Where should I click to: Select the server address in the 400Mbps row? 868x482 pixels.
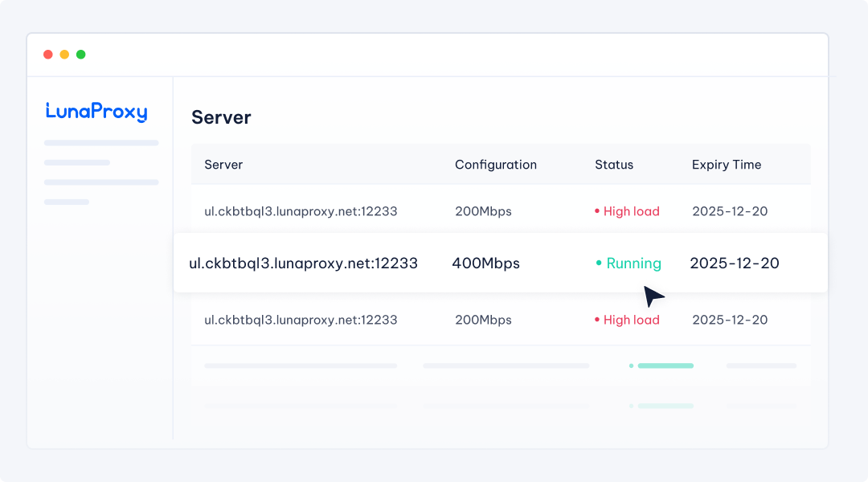tap(303, 263)
